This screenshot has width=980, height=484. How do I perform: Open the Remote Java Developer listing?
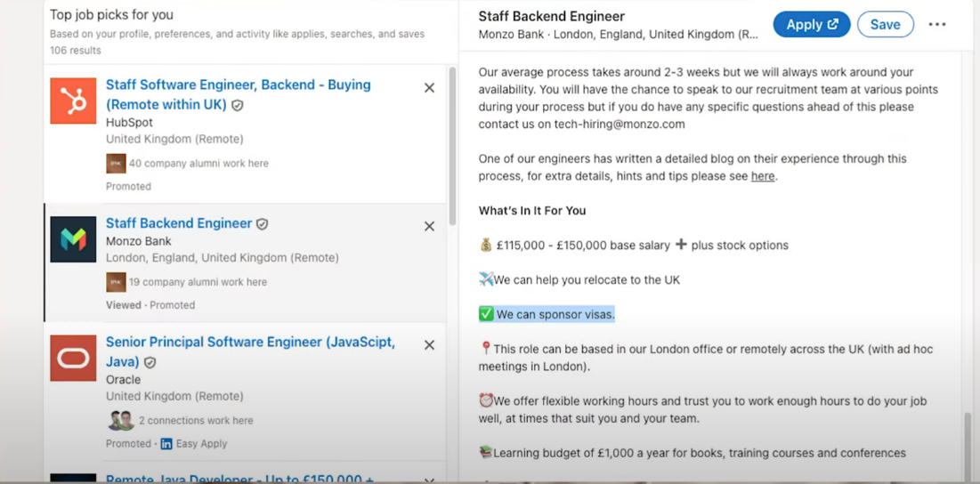239,479
